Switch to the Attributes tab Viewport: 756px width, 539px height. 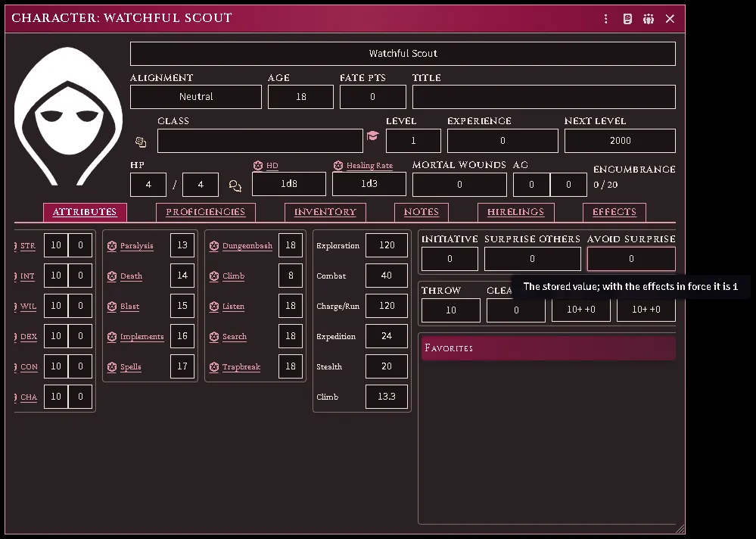click(85, 212)
